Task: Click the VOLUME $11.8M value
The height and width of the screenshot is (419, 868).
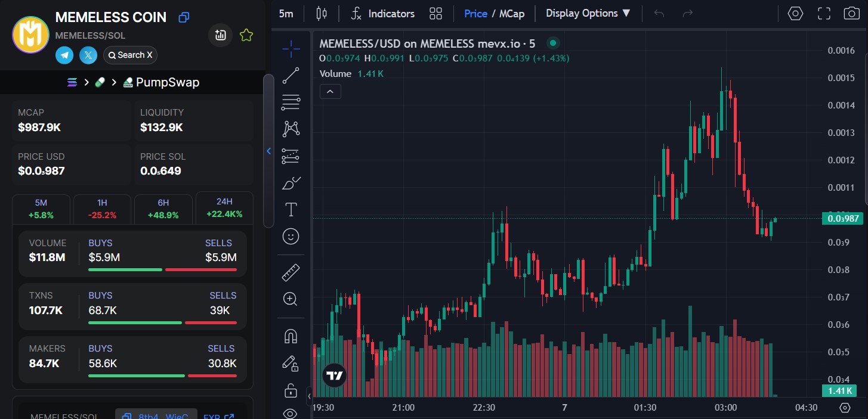Action: click(47, 257)
